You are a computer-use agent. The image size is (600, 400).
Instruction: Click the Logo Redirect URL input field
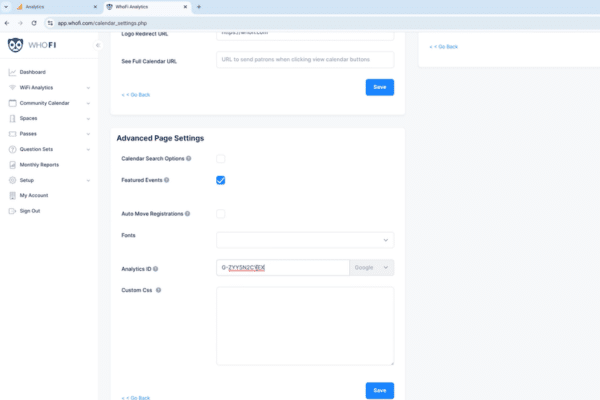(x=305, y=36)
